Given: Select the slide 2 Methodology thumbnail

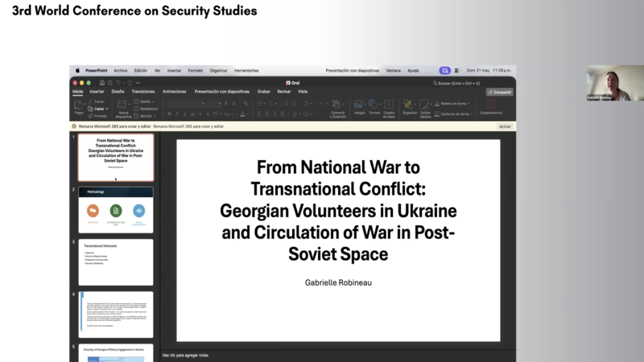Looking at the screenshot, I should [x=116, y=210].
